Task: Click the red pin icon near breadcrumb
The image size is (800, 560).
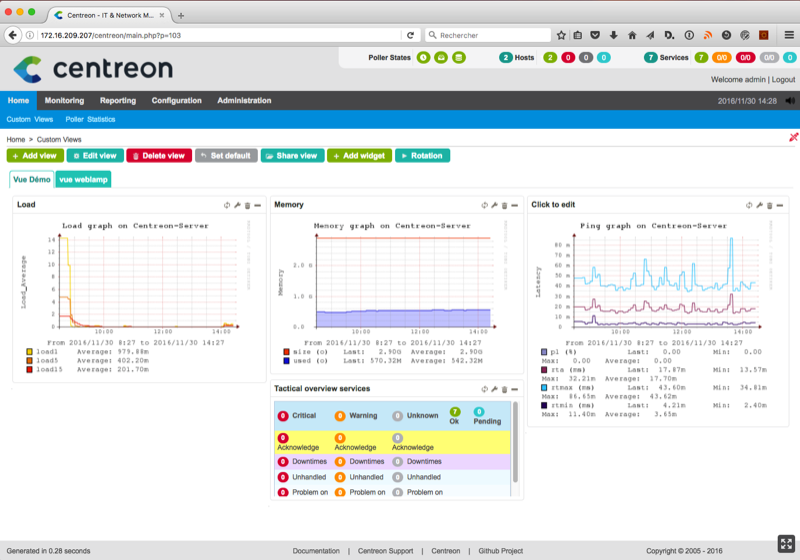Action: coord(793,138)
